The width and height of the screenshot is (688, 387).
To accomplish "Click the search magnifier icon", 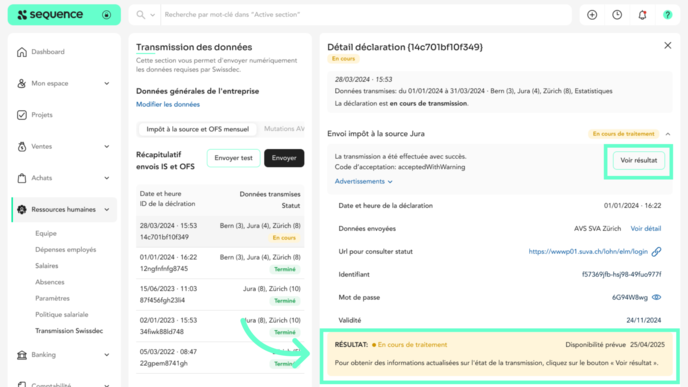I will pyautogui.click(x=140, y=15).
